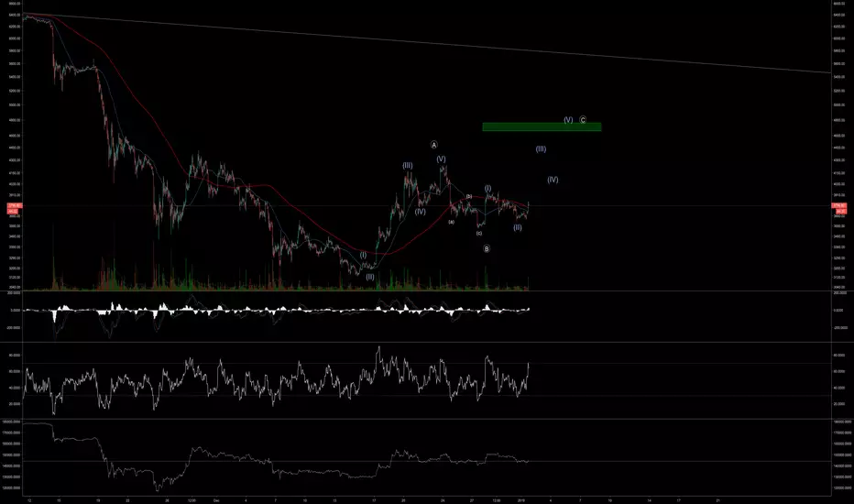
Task: Select the (II) label right of circled B
Action: [518, 228]
